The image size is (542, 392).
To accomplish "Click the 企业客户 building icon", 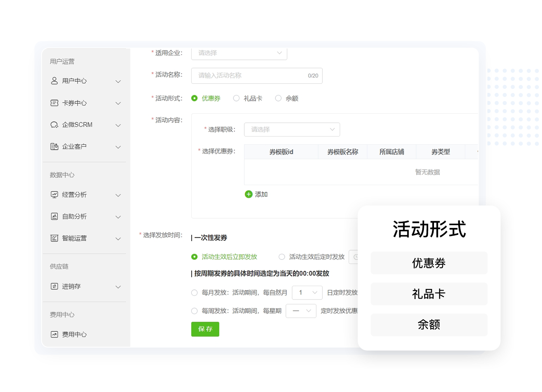I will click(54, 147).
